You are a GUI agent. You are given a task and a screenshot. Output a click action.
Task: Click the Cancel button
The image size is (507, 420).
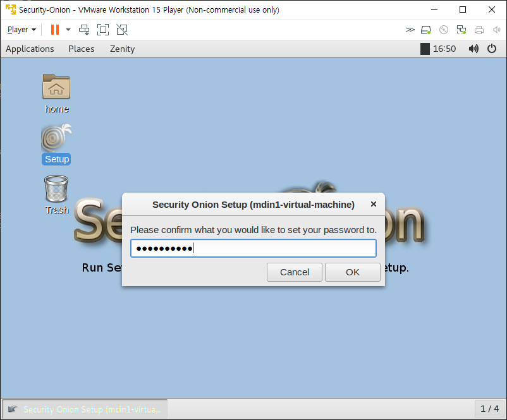point(294,272)
